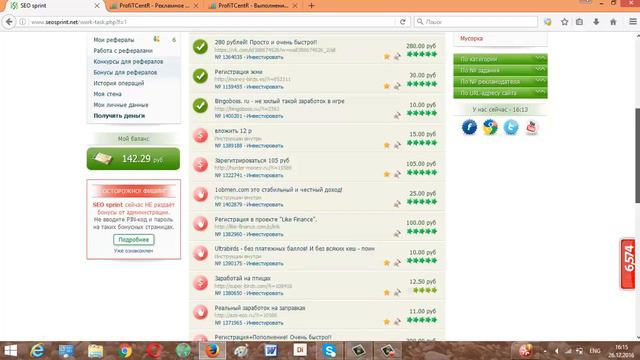Image resolution: width=640 pixels, height=360 pixels.
Task: Expand the "По URL-адресу сайта" filter
Action: click(x=500, y=93)
